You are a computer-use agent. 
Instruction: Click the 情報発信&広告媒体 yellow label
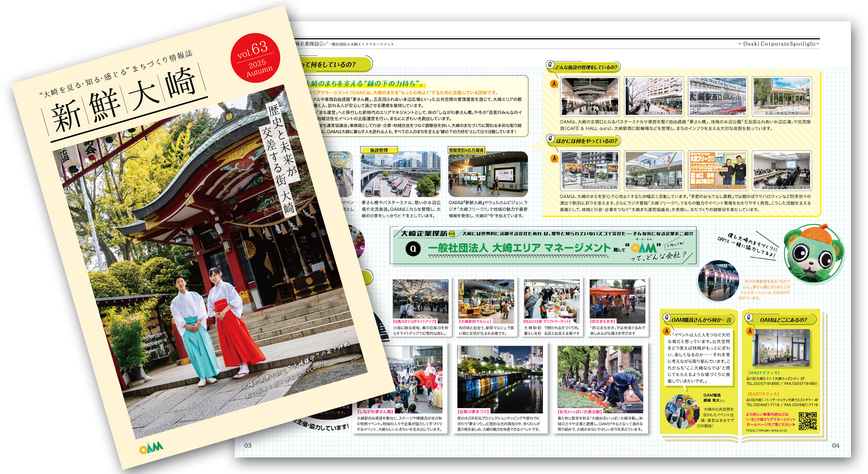(466, 150)
